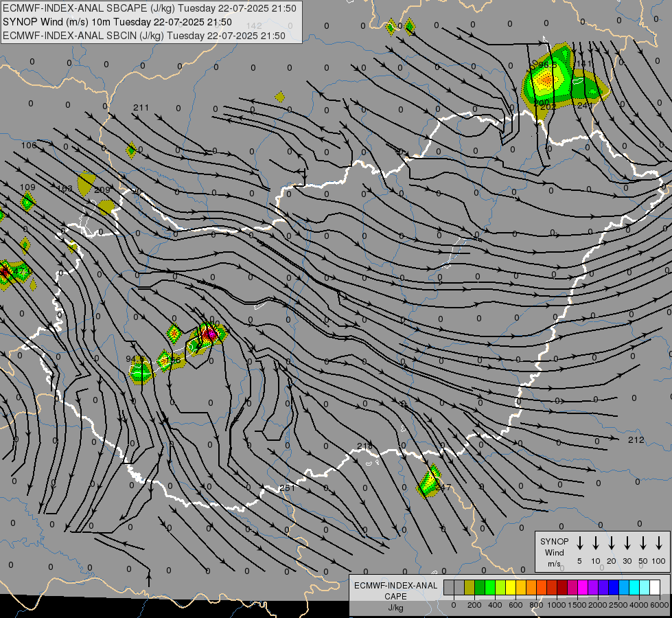Image resolution: width=672 pixels, height=618 pixels.
Task: Click the 400 tick on color scale
Action: 495,605
